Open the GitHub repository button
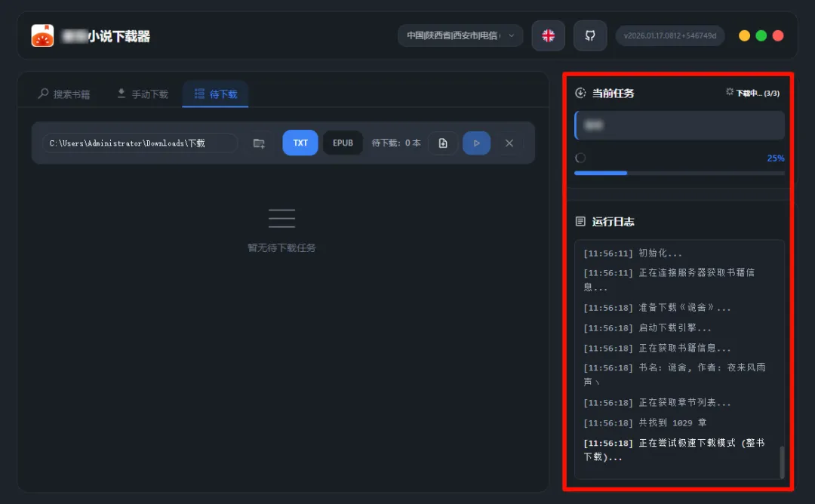 click(x=590, y=35)
